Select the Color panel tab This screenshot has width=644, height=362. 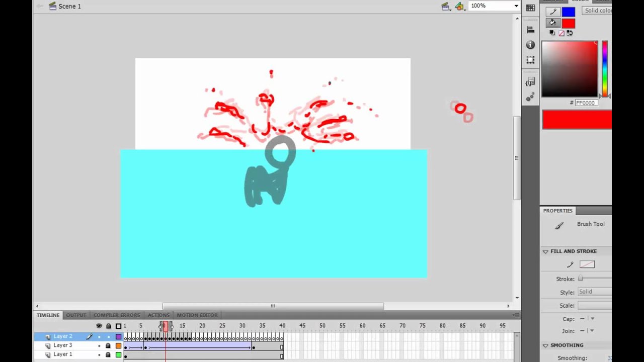pyautogui.click(x=580, y=1)
